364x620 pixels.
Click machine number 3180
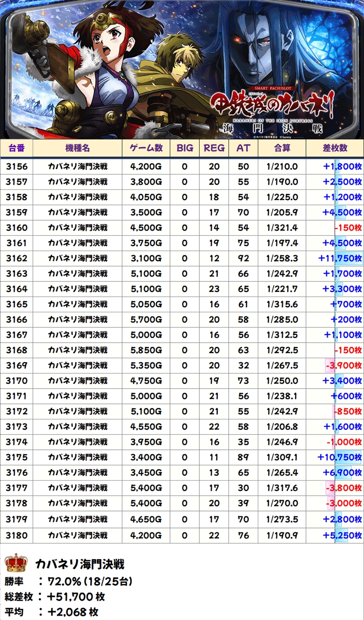(17, 535)
